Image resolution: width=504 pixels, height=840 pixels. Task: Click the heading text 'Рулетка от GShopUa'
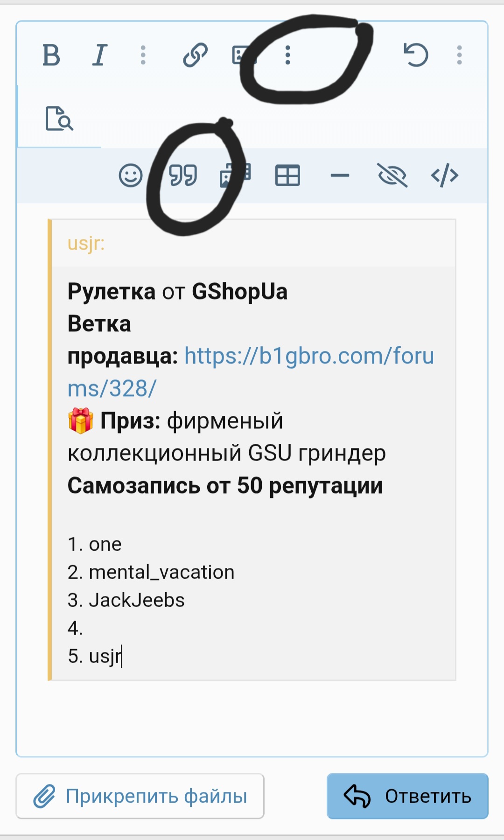point(177,292)
